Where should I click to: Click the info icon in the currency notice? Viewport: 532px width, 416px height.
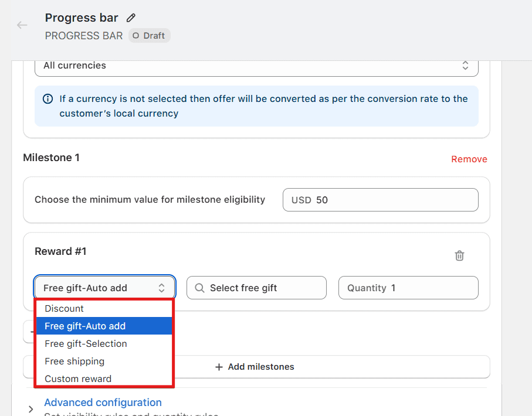(x=48, y=98)
